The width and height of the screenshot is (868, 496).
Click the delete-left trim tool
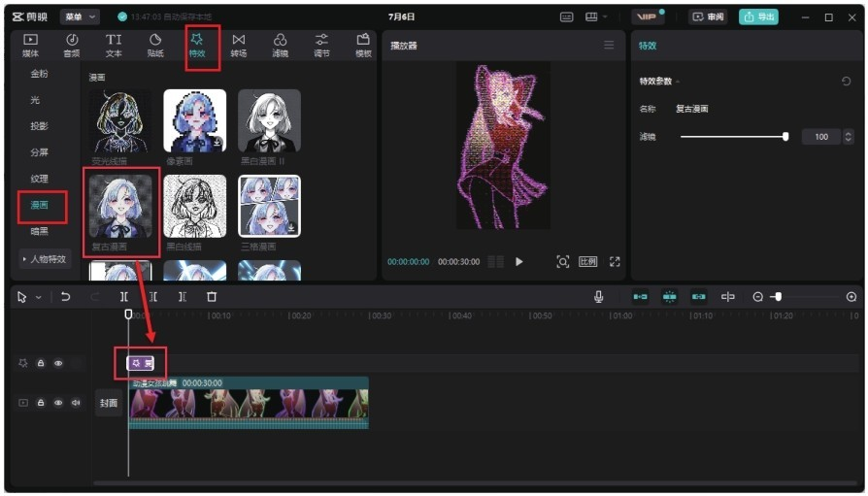(153, 297)
